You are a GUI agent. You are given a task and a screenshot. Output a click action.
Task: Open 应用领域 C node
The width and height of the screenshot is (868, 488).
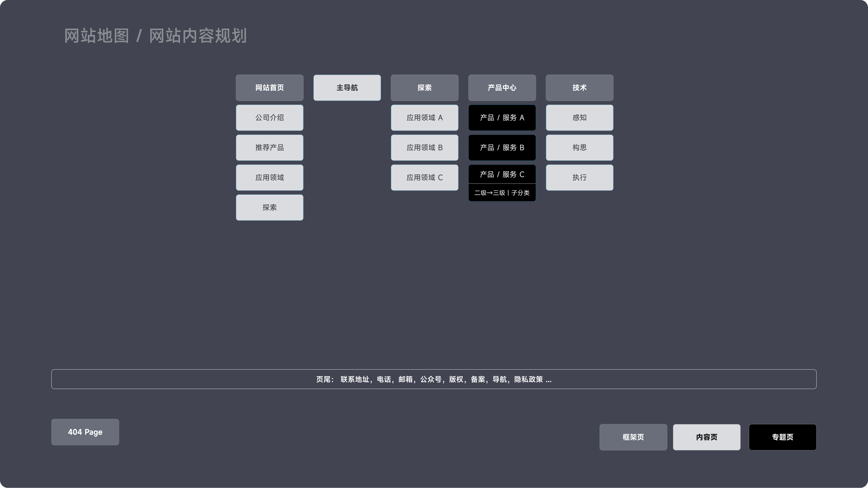pyautogui.click(x=424, y=177)
